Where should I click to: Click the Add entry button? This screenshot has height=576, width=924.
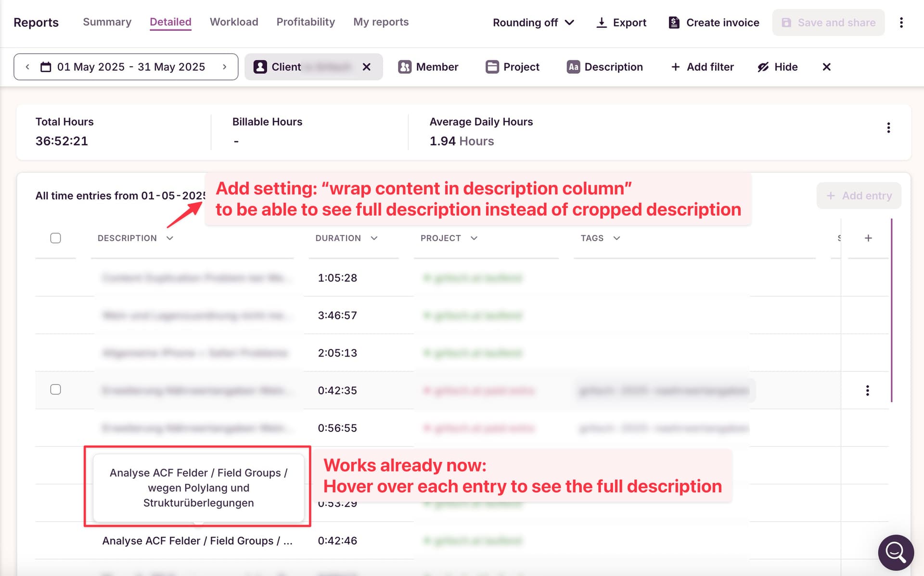tap(859, 196)
